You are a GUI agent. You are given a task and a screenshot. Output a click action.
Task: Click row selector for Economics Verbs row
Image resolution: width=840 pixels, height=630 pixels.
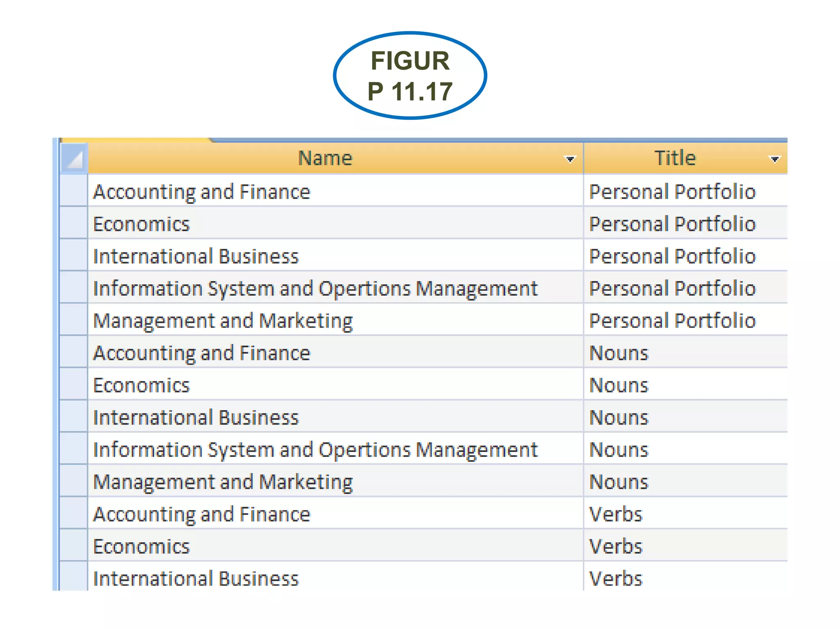[x=73, y=546]
